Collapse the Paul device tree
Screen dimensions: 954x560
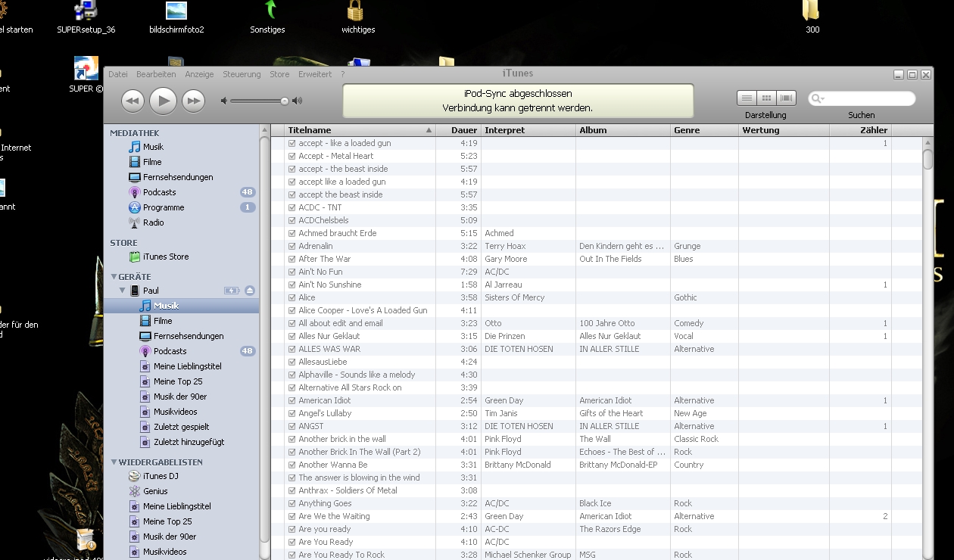coord(123,291)
